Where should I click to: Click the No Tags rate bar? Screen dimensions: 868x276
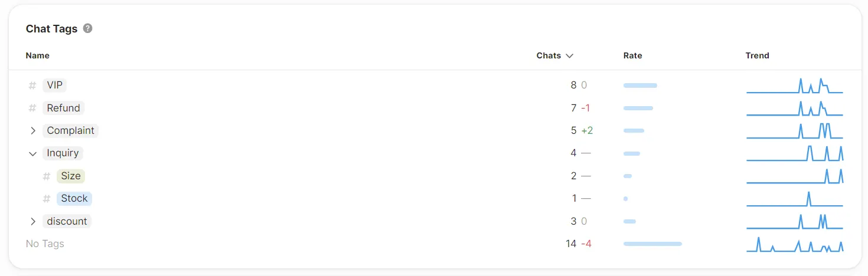pos(652,244)
